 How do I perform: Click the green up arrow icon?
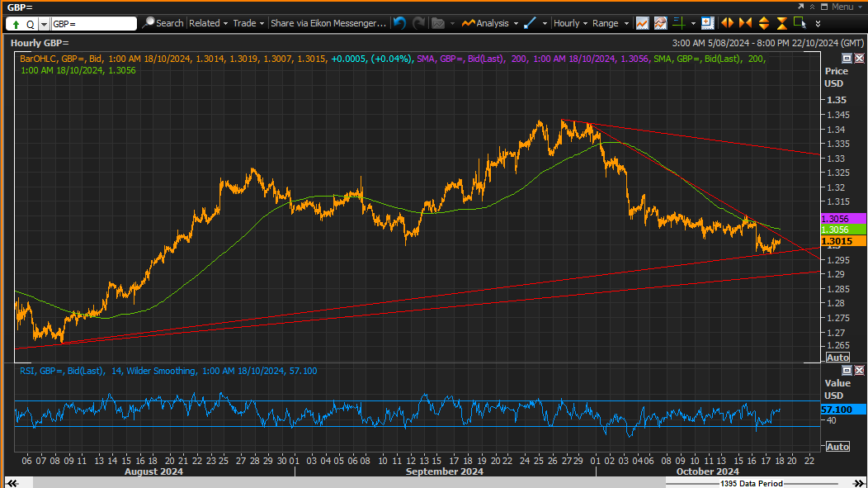[16, 24]
